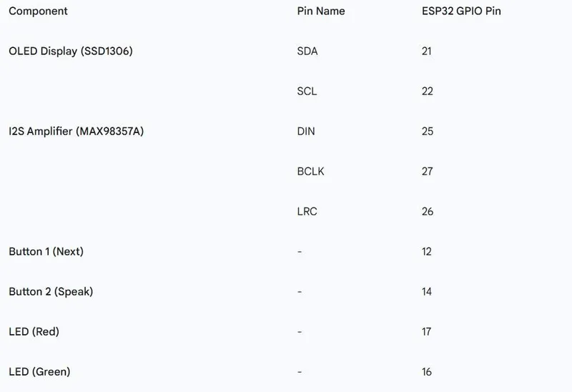Click GPIO pin value 21
This screenshot has height=392, width=572.
click(x=428, y=52)
